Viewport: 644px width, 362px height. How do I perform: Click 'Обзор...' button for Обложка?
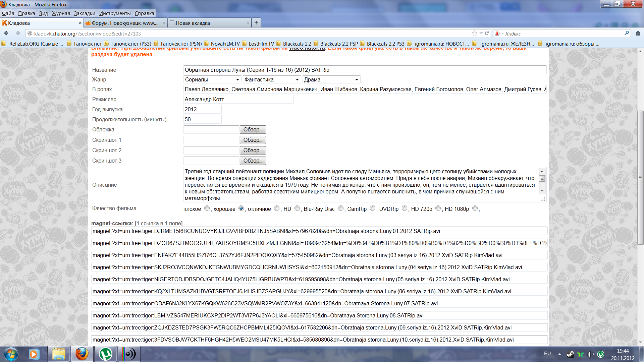[253, 130]
